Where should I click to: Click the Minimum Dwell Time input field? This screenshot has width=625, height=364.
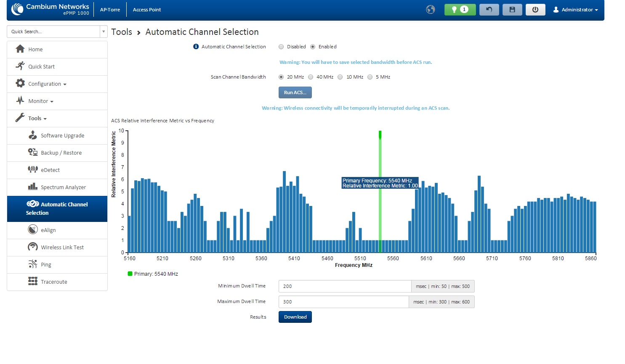pyautogui.click(x=345, y=286)
